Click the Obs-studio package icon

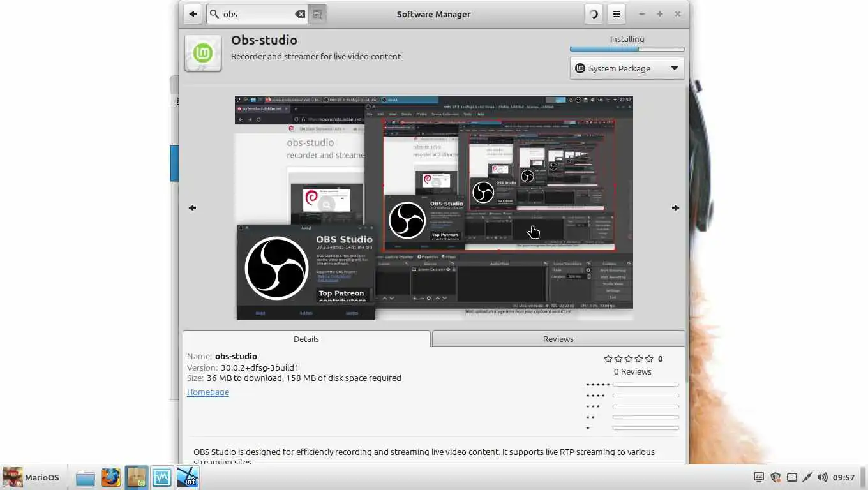(x=203, y=53)
